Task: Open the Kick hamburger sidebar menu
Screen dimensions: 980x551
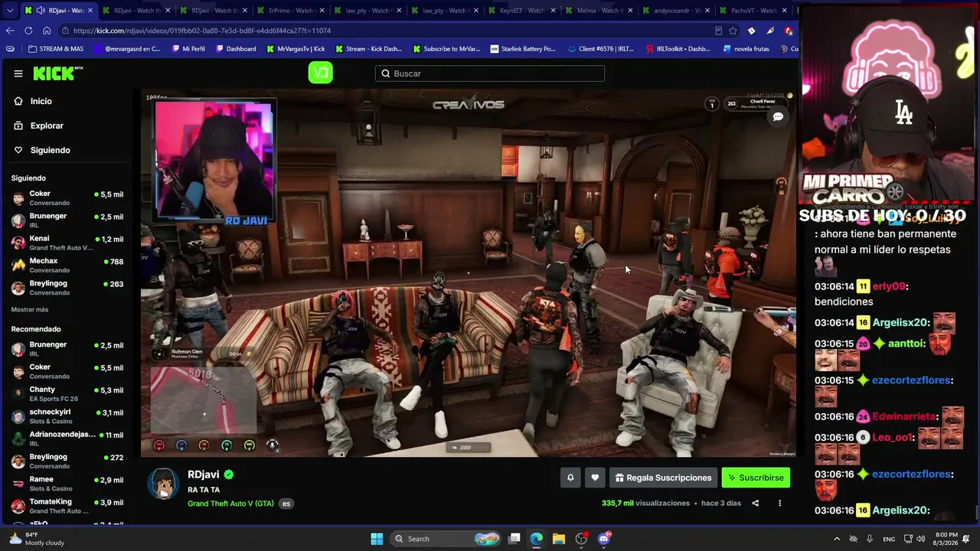Action: (x=18, y=73)
